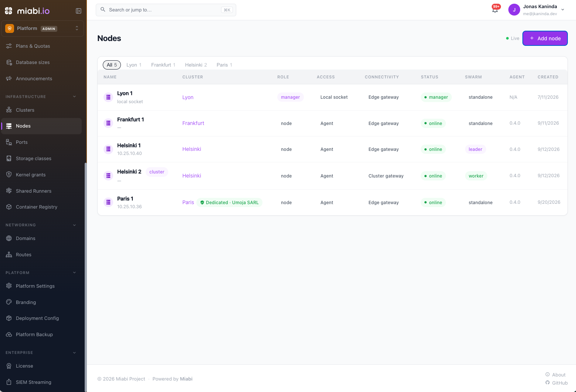Click the Announcements megaphone icon
This screenshot has height=392, width=576.
[9, 78]
